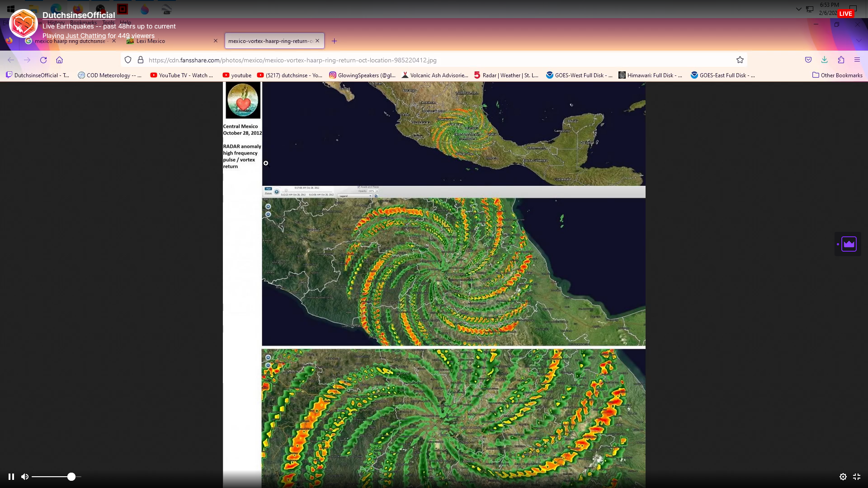Screen dimensions: 868x488
Task: Open the red square taskbar app
Action: pyautogui.click(x=123, y=9)
